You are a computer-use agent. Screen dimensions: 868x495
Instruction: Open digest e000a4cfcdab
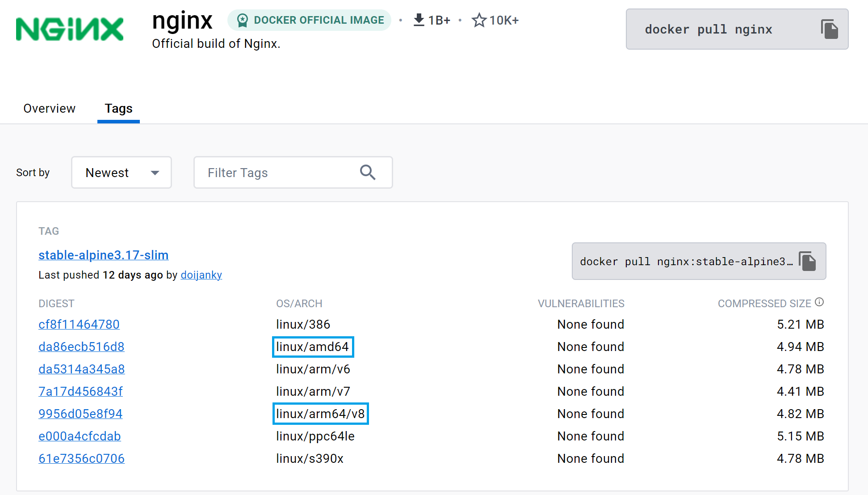click(x=80, y=436)
